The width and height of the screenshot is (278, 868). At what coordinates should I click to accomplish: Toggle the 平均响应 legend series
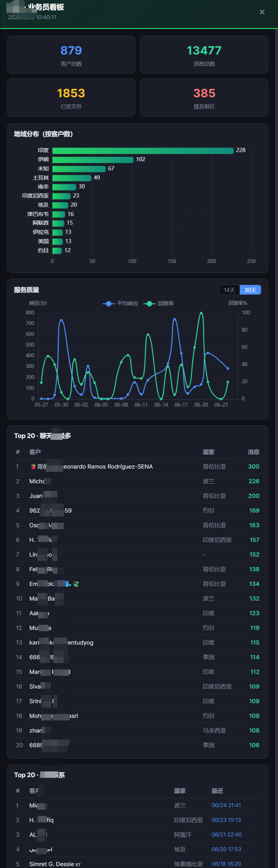pyautogui.click(x=120, y=303)
